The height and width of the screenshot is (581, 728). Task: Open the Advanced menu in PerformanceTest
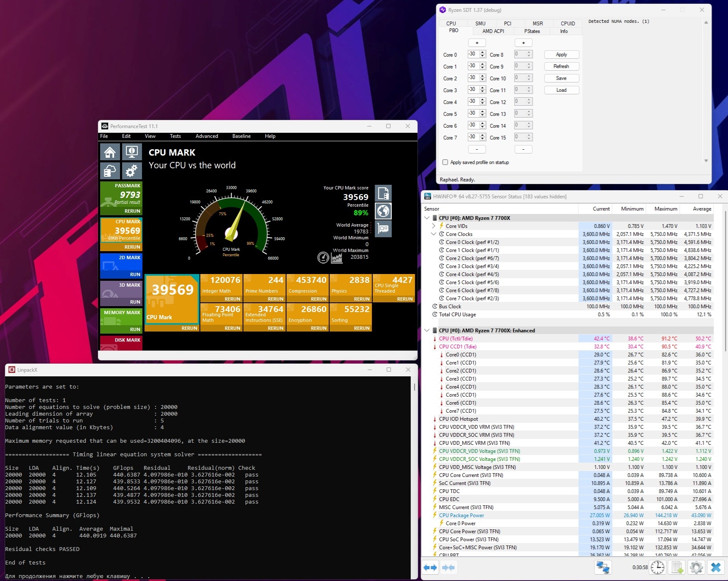[x=207, y=136]
